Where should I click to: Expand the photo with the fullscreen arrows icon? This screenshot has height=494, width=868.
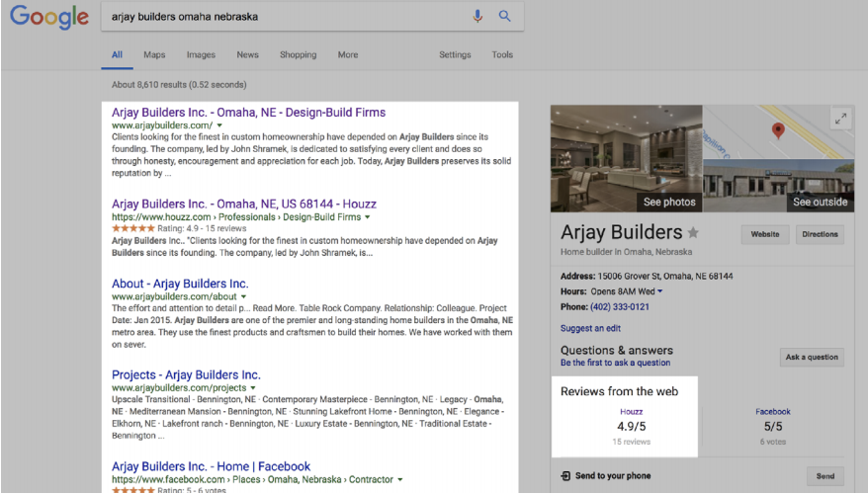tap(840, 119)
